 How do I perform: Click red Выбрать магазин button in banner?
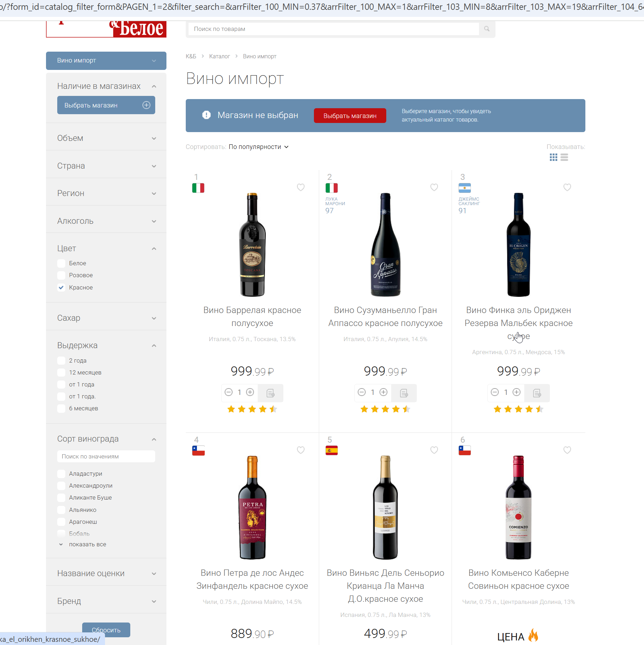350,116
